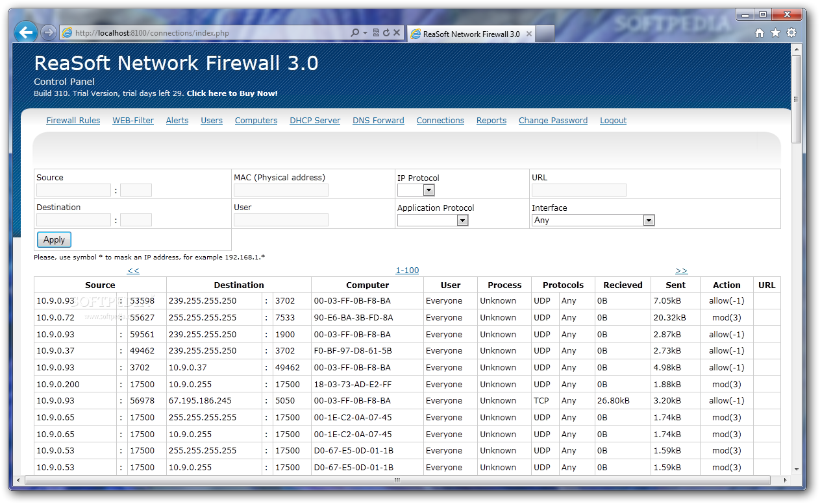Click the compatibility view icon in address bar
820x504 pixels.
376,32
